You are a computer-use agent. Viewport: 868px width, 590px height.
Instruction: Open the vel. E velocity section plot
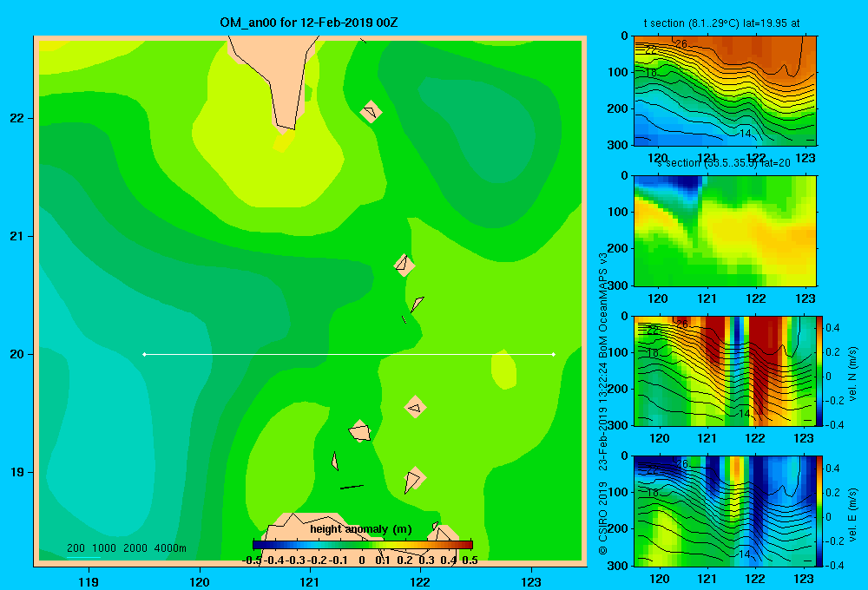tap(725, 511)
